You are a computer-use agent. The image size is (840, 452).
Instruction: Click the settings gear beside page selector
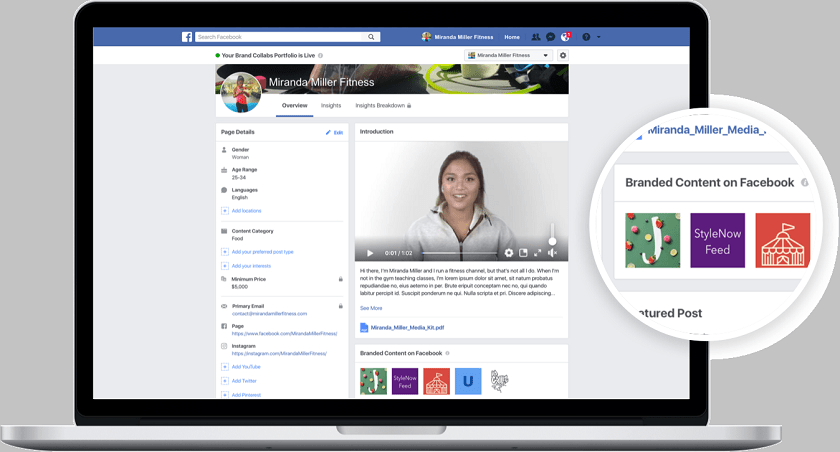(563, 55)
